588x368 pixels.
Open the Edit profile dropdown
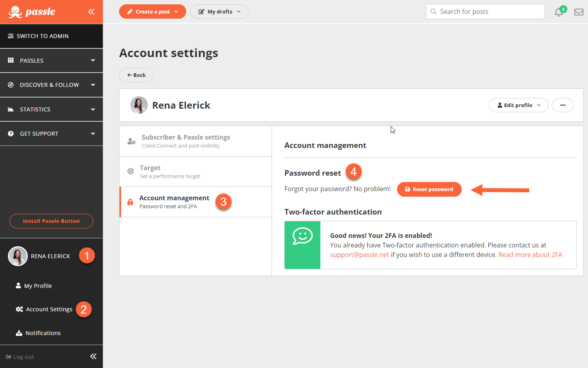(519, 105)
